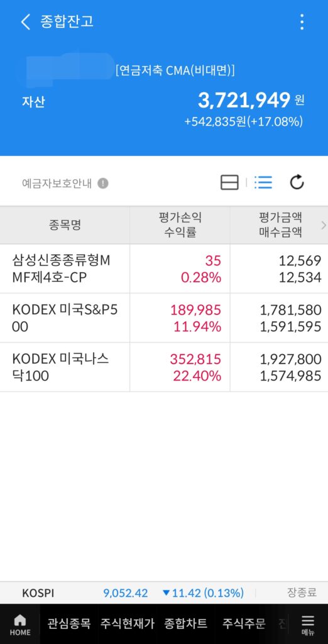Screen dimensions: 328x644
Task: Tap the 예금자보호안내 link
Action: 57,183
